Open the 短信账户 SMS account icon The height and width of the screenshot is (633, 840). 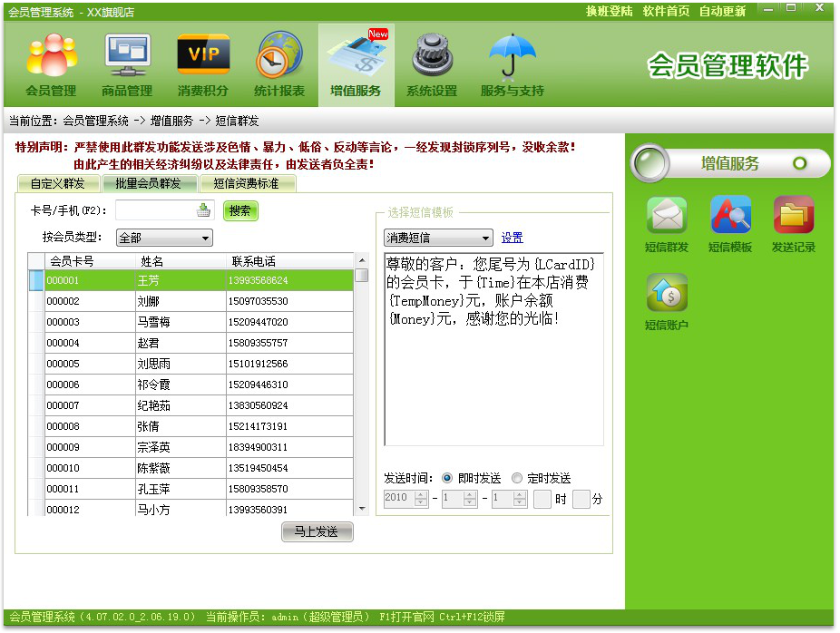(667, 301)
